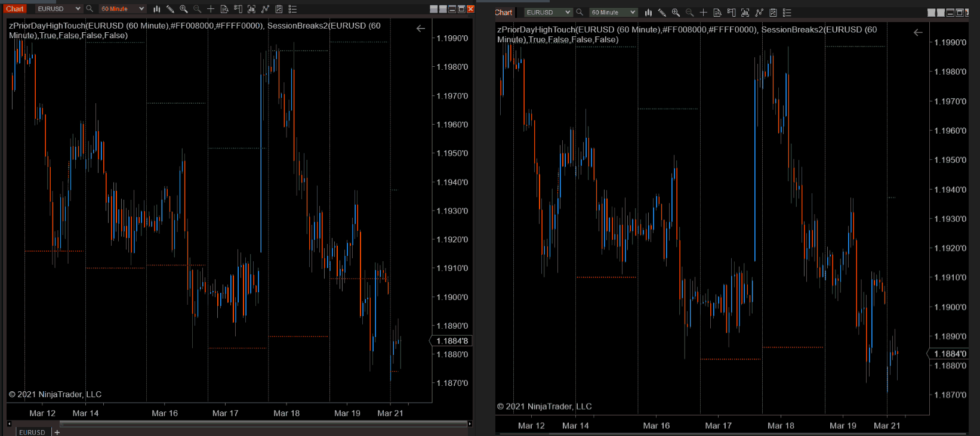Image resolution: width=980 pixels, height=436 pixels.
Task: Click the left-arrow icon atop right chart panel
Action: [918, 32]
